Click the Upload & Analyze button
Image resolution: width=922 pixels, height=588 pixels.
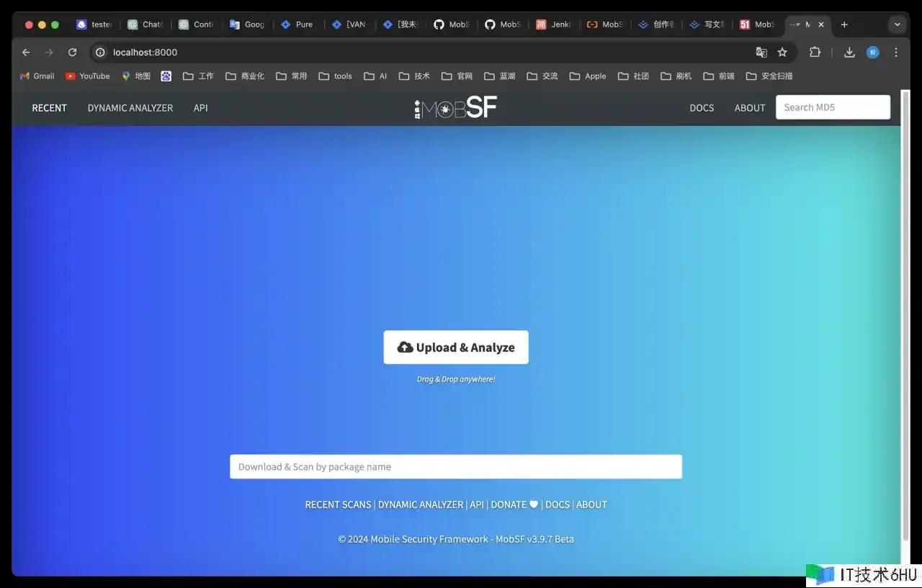(x=456, y=348)
